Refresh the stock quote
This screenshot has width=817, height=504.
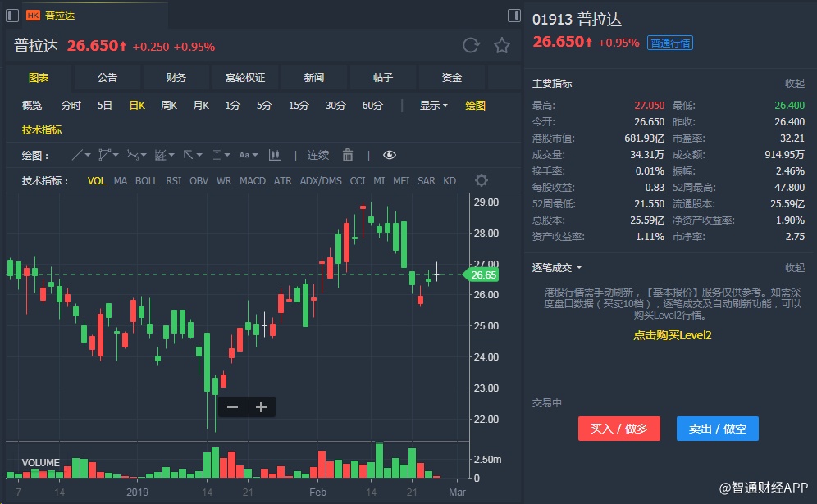(471, 46)
